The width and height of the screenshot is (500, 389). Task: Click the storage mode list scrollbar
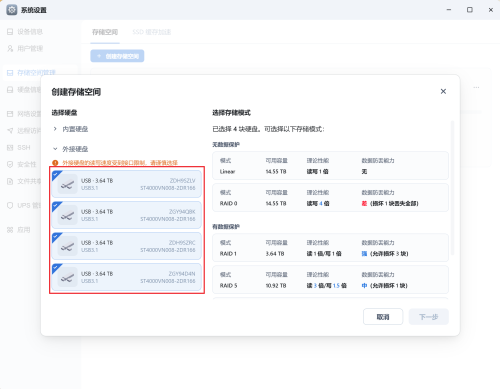[x=452, y=188]
